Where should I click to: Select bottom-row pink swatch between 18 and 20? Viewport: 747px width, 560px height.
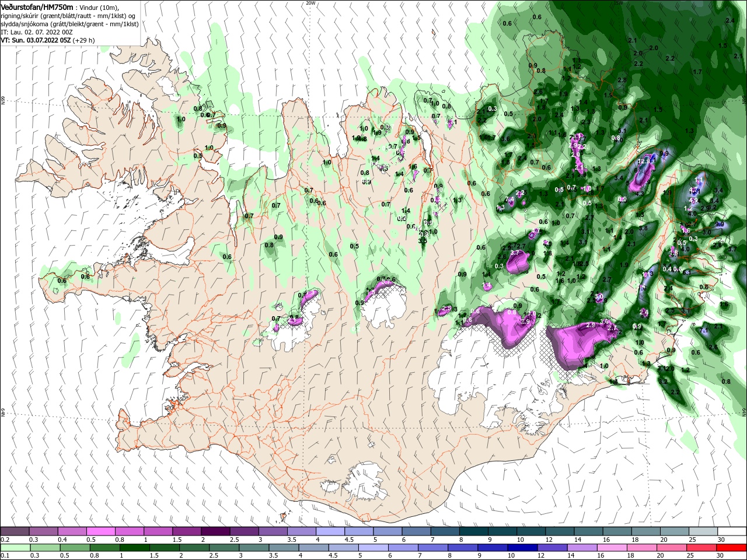click(x=642, y=548)
